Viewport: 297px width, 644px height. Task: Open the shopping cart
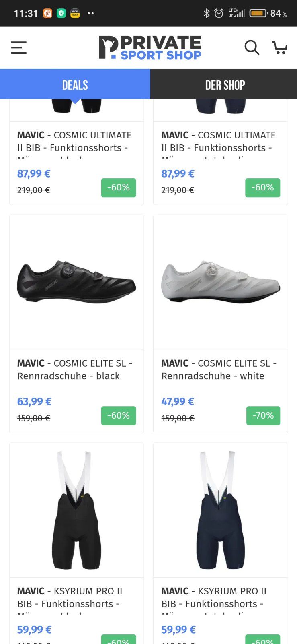[280, 47]
